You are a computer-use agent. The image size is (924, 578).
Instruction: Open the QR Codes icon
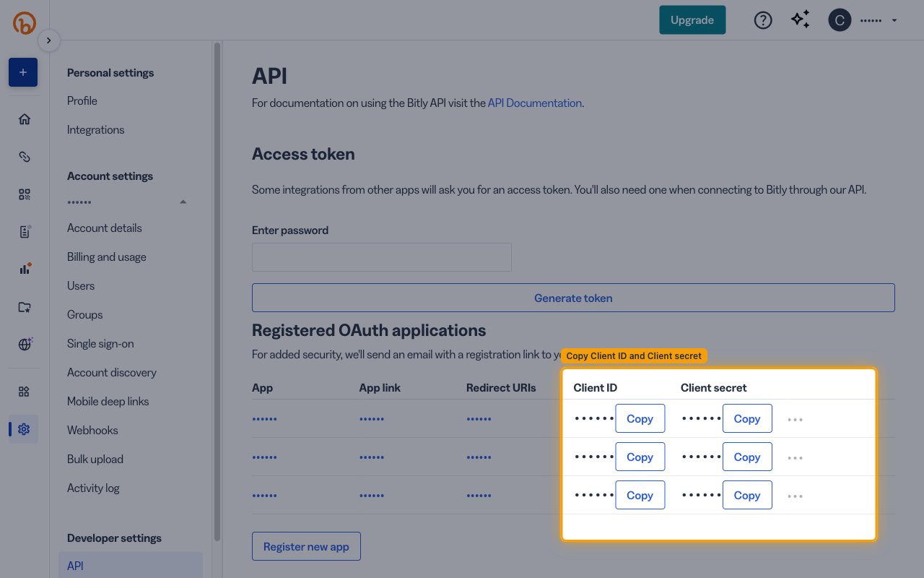(25, 194)
